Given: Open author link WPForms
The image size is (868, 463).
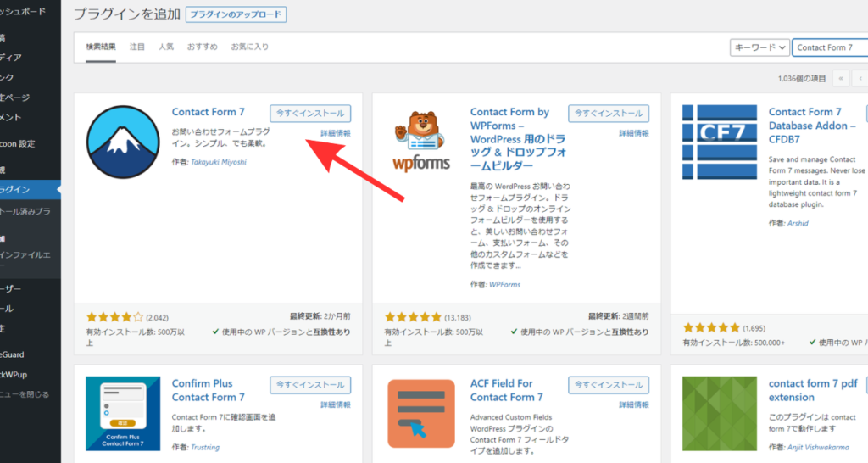Looking at the screenshot, I should point(505,285).
